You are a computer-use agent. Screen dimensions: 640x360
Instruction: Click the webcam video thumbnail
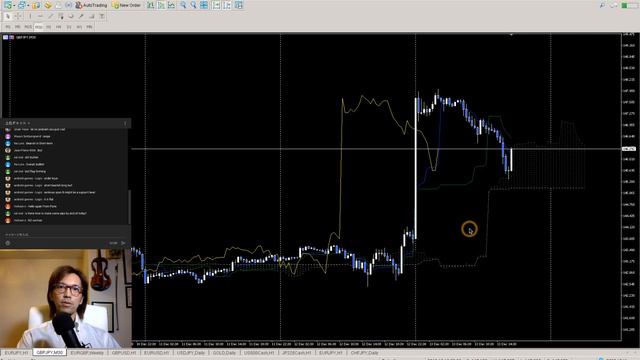click(x=66, y=298)
